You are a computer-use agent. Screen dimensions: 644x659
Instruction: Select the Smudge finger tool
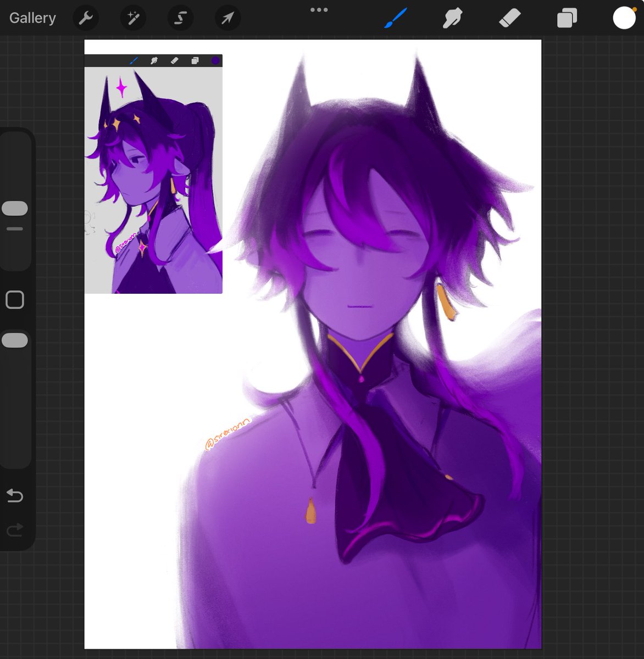pyautogui.click(x=452, y=18)
